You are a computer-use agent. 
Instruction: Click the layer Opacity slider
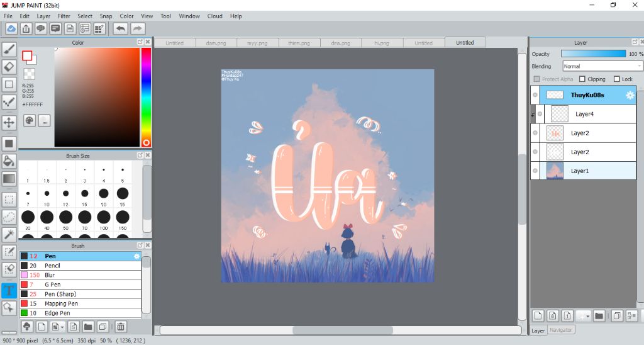[x=593, y=54]
